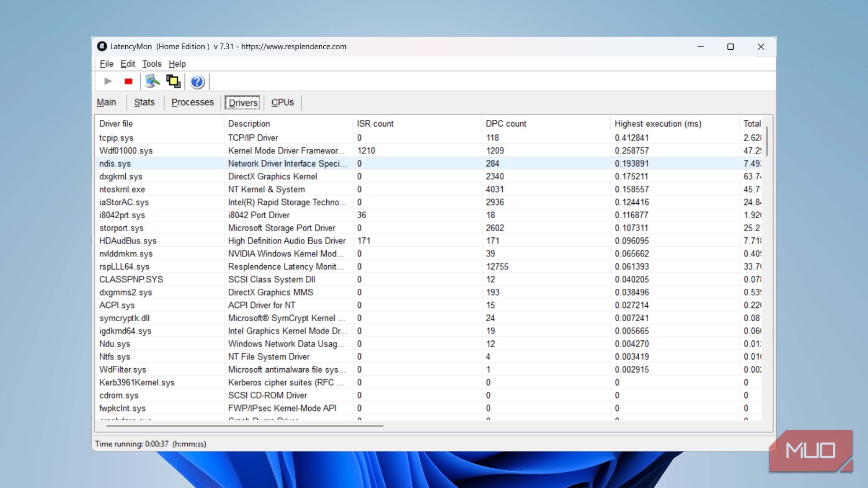Image resolution: width=868 pixels, height=488 pixels.
Task: Open the Tools menu
Action: (x=151, y=64)
